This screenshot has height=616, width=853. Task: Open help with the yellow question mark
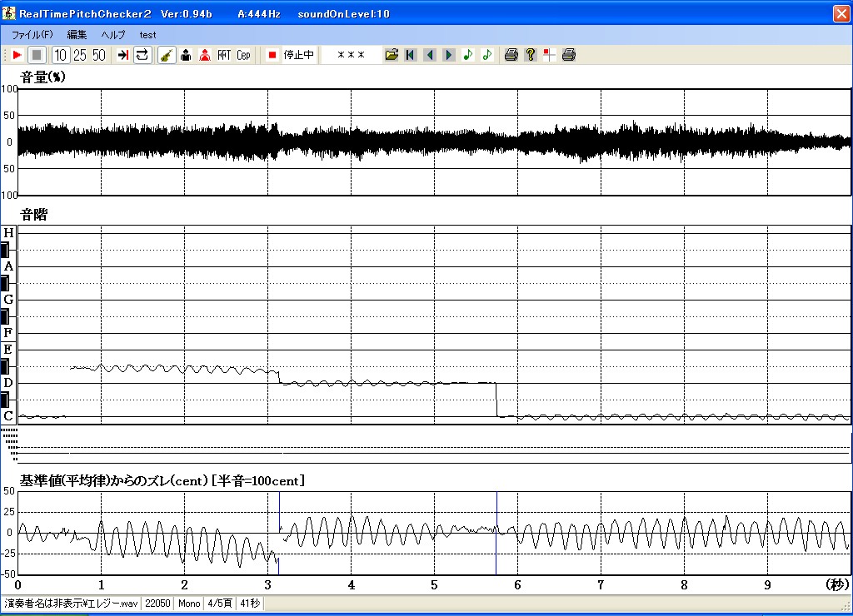coord(531,55)
